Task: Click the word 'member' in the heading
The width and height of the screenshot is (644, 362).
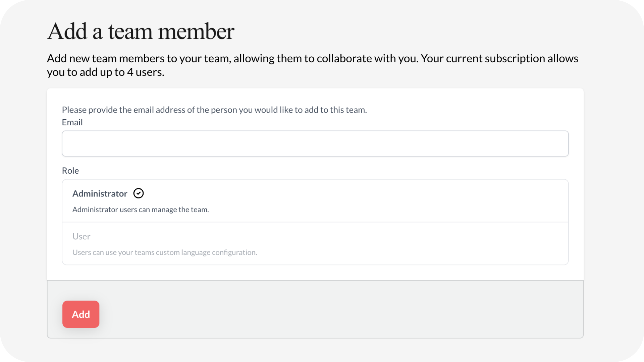Action: click(196, 32)
